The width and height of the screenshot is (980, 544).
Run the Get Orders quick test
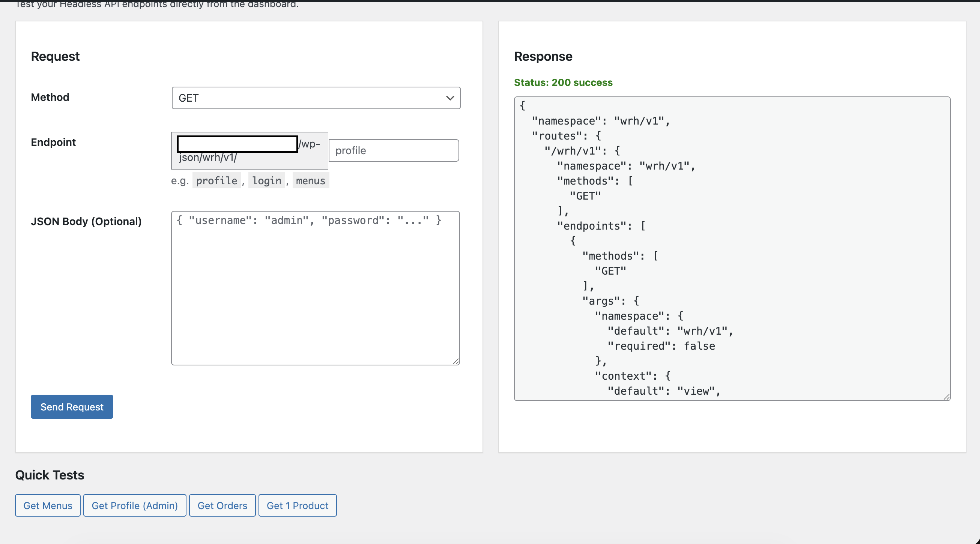222,505
